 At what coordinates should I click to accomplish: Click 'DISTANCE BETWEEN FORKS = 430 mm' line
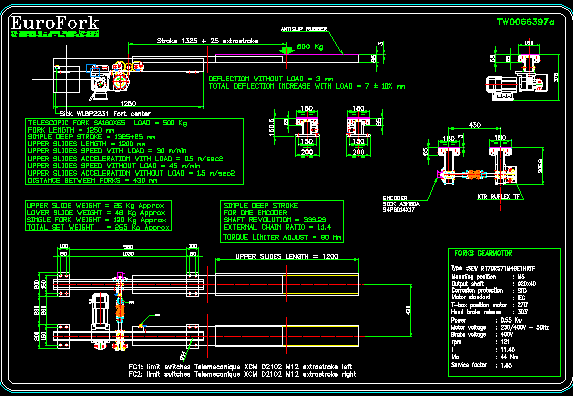[x=92, y=180]
